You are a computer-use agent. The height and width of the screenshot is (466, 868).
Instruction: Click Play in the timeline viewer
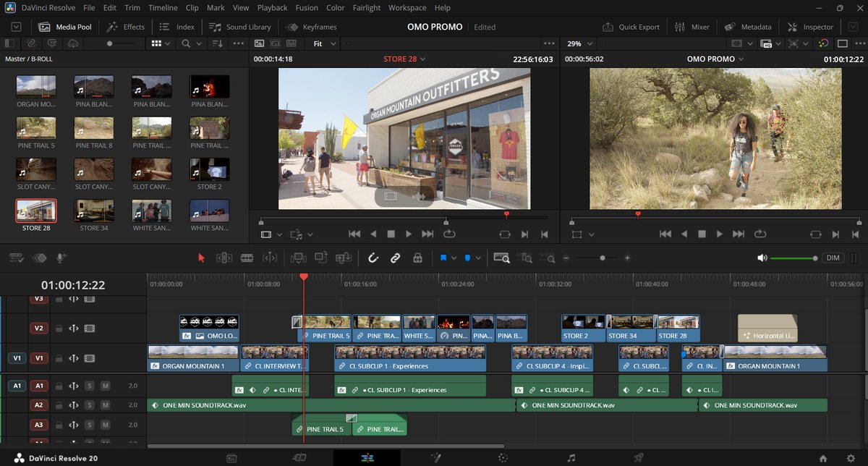[719, 234]
